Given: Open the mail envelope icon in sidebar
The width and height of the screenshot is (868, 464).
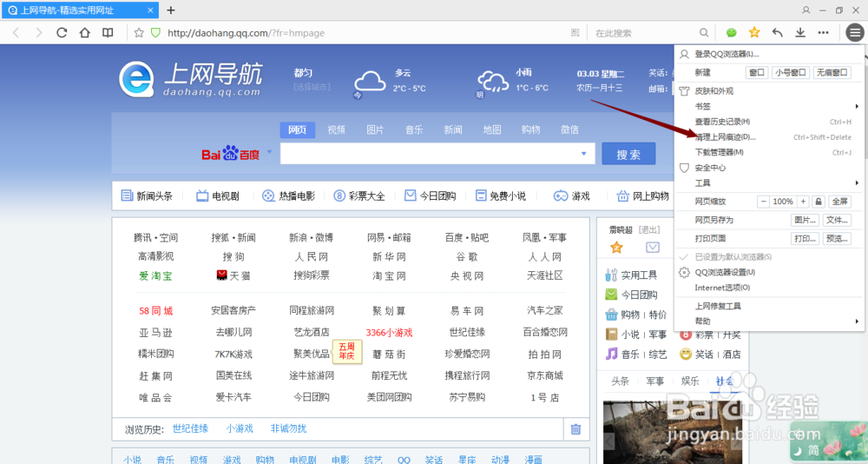Looking at the screenshot, I should (653, 248).
